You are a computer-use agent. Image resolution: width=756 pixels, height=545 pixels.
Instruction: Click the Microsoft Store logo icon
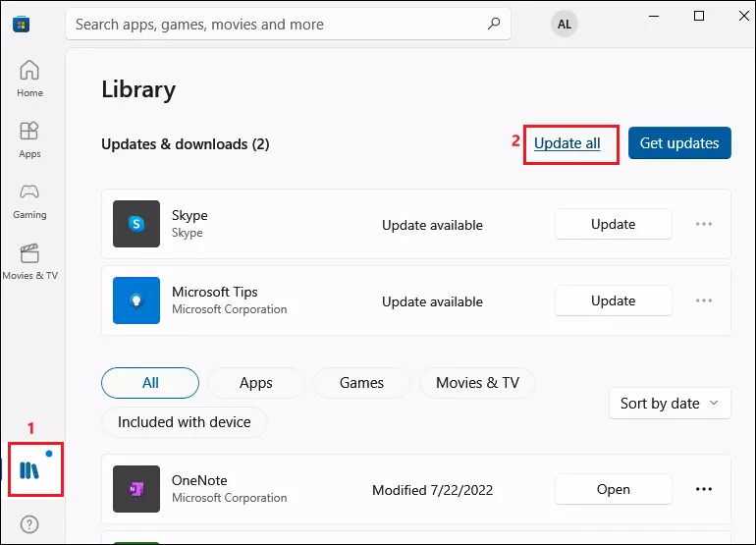(22, 25)
